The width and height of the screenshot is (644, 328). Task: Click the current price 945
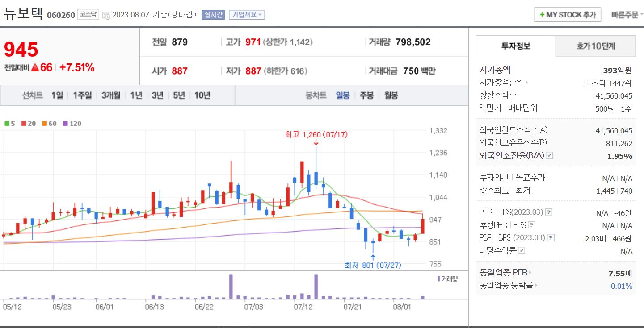click(x=21, y=50)
